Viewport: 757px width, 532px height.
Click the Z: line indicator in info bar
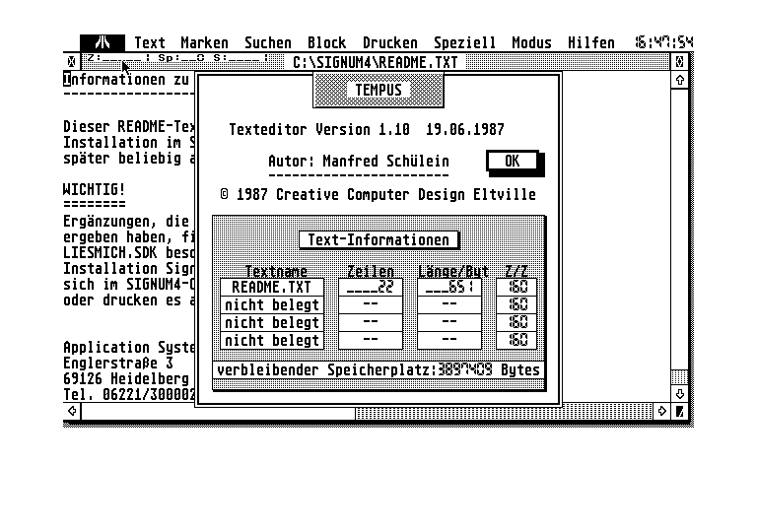(118, 58)
